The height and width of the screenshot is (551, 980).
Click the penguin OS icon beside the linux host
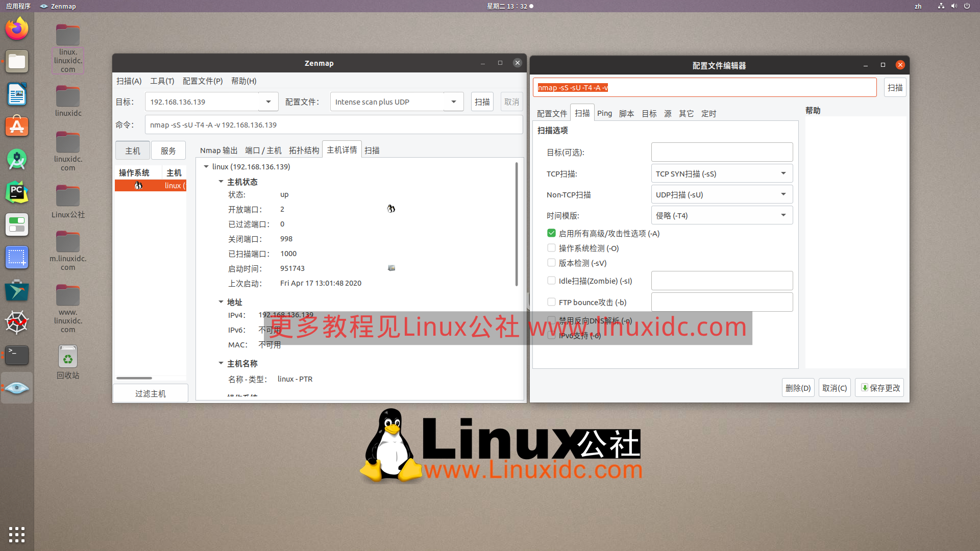pyautogui.click(x=138, y=185)
